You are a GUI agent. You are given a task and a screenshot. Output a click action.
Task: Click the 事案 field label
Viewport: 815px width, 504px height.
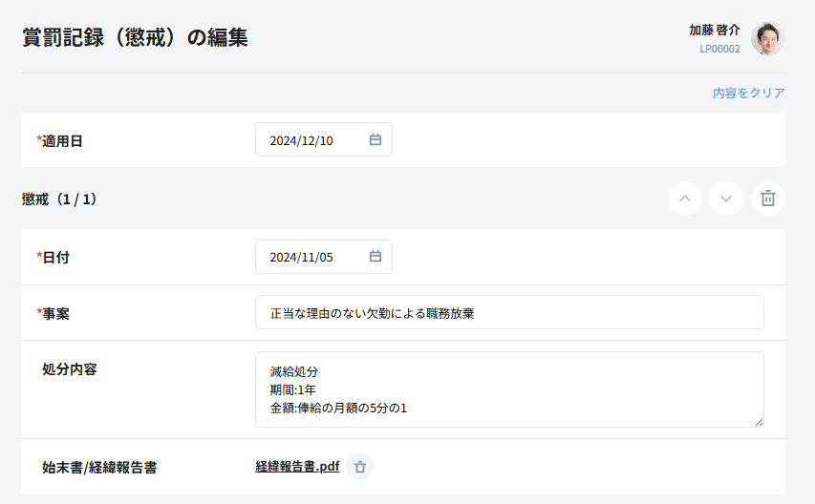click(55, 313)
